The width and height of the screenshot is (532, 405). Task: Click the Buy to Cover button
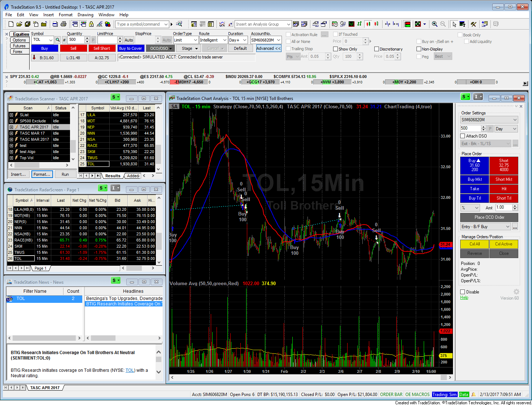(131, 48)
